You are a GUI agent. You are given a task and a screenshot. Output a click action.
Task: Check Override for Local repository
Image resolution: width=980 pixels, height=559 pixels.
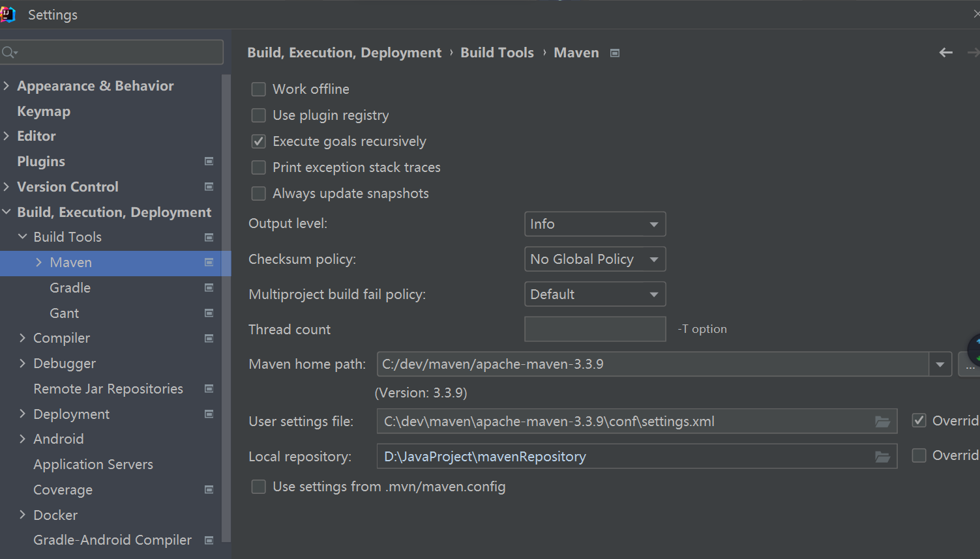click(919, 455)
